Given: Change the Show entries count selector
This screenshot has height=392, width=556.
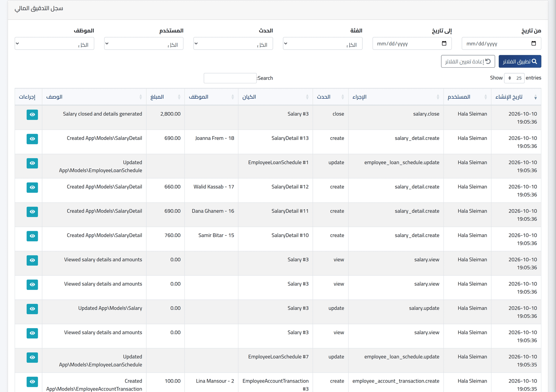Looking at the screenshot, I should [514, 78].
